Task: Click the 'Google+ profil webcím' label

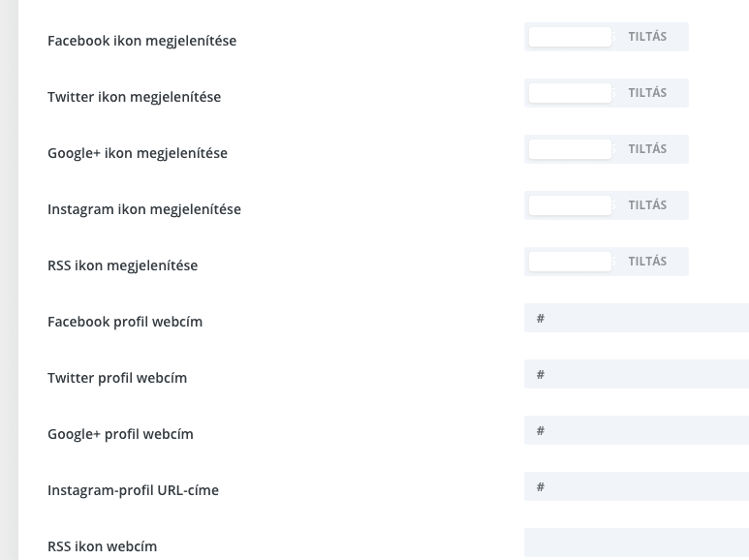Action: click(x=120, y=434)
